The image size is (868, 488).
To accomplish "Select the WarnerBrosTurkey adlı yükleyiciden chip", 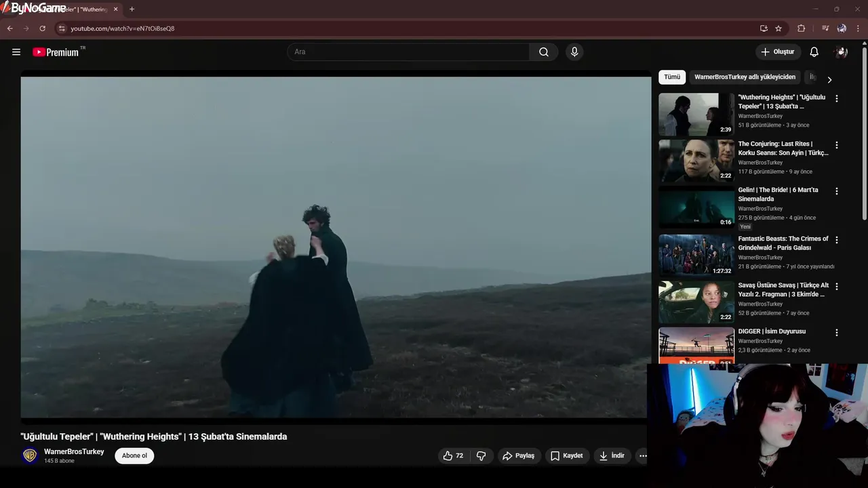I will coord(745,77).
